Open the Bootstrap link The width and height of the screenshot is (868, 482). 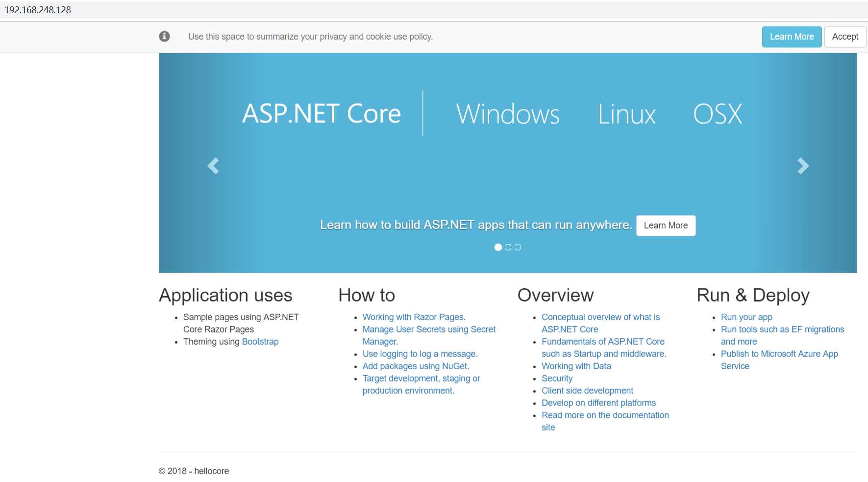click(x=260, y=342)
